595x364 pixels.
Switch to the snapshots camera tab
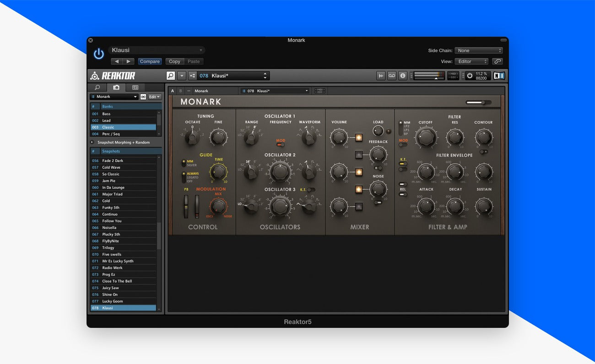click(116, 87)
